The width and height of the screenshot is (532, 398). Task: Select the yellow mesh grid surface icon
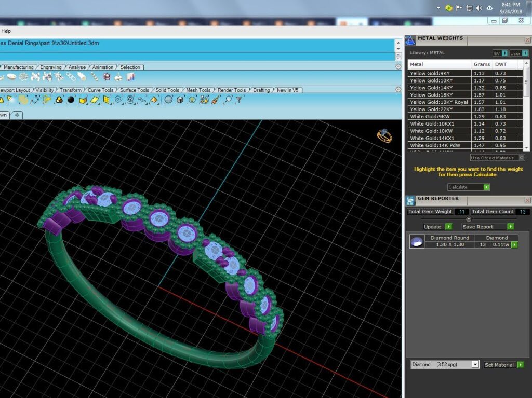(x=107, y=100)
